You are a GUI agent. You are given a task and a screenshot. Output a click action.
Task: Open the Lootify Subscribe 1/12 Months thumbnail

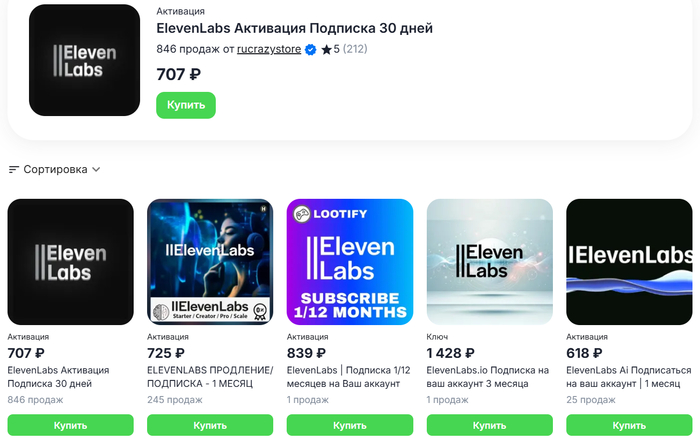[350, 261]
